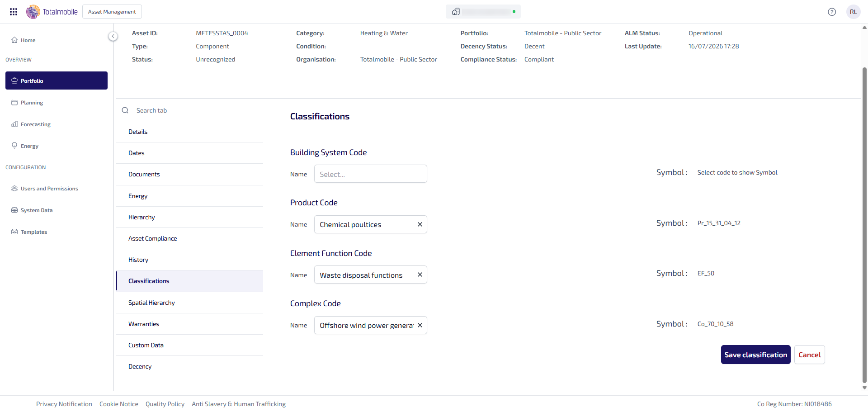Clear the Waste disposal functions selection
This screenshot has height=412, width=868.
coord(420,275)
